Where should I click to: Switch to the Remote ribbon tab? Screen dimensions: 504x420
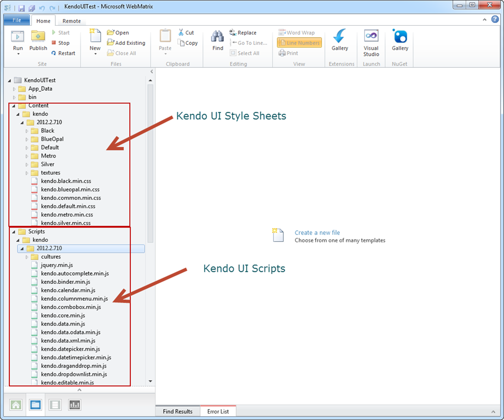point(72,21)
